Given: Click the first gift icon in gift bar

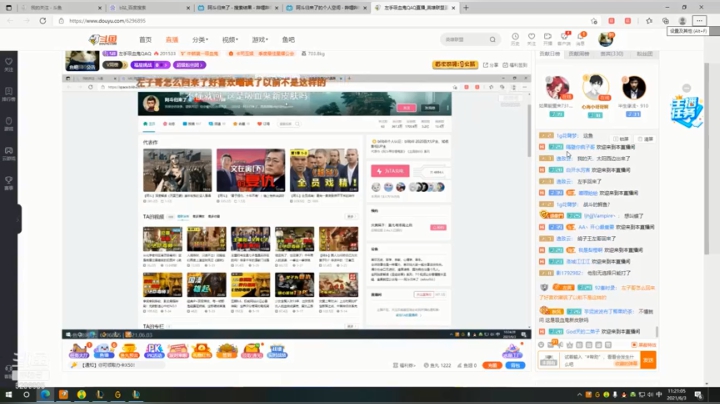Looking at the screenshot, I should pyautogui.click(x=79, y=351).
